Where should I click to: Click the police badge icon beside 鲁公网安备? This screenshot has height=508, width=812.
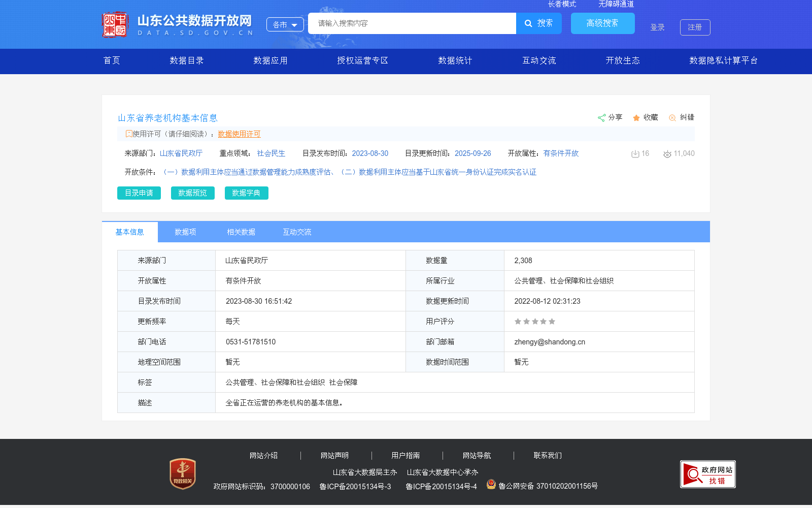pos(491,484)
